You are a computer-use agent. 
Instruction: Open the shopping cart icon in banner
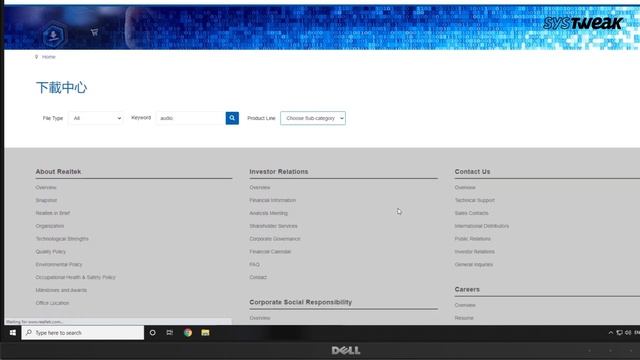[x=94, y=32]
